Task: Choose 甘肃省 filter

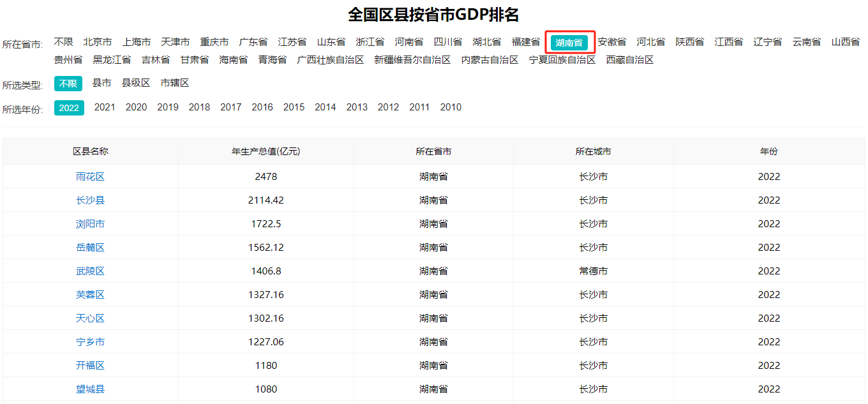Action: coord(194,59)
